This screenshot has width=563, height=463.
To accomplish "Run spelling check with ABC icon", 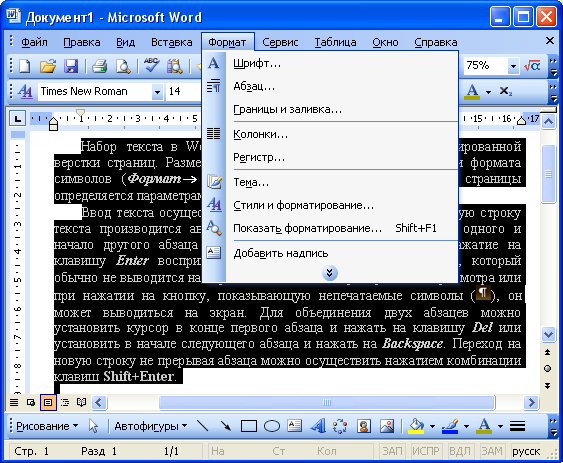I will coord(152,66).
